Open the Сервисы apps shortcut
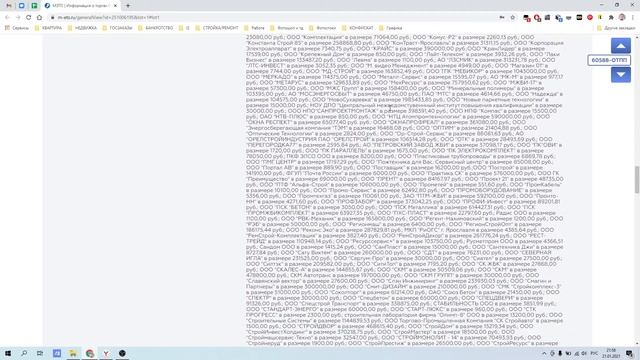640x360 pixels. 17,28
